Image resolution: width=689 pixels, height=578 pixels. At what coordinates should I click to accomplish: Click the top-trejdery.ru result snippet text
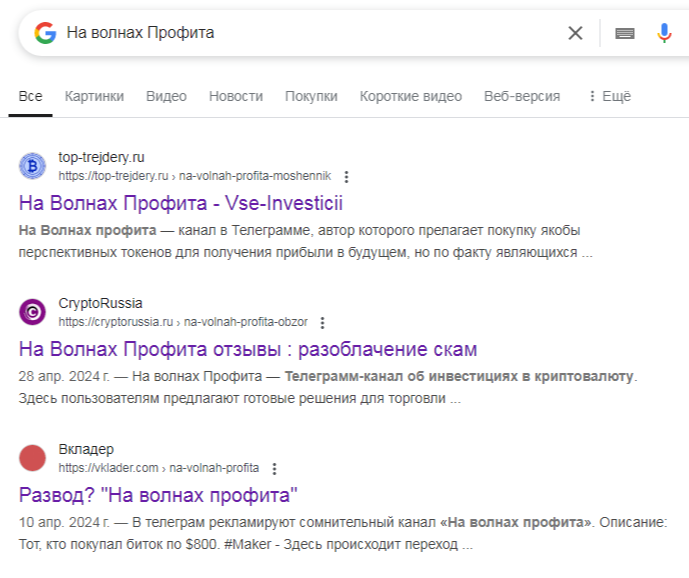coord(305,241)
